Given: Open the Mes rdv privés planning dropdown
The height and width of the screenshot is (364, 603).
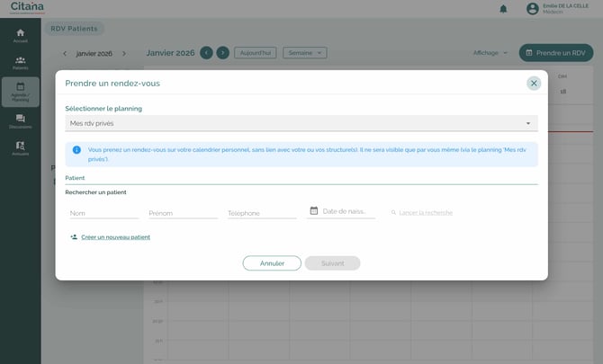Looking at the screenshot, I should point(301,123).
